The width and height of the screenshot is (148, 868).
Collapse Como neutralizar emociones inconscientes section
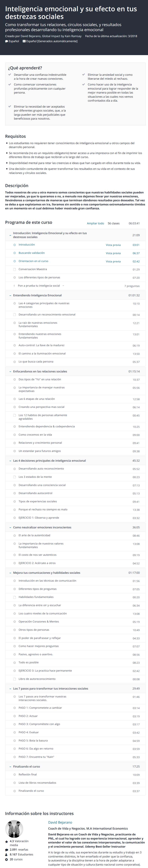click(10, 527)
